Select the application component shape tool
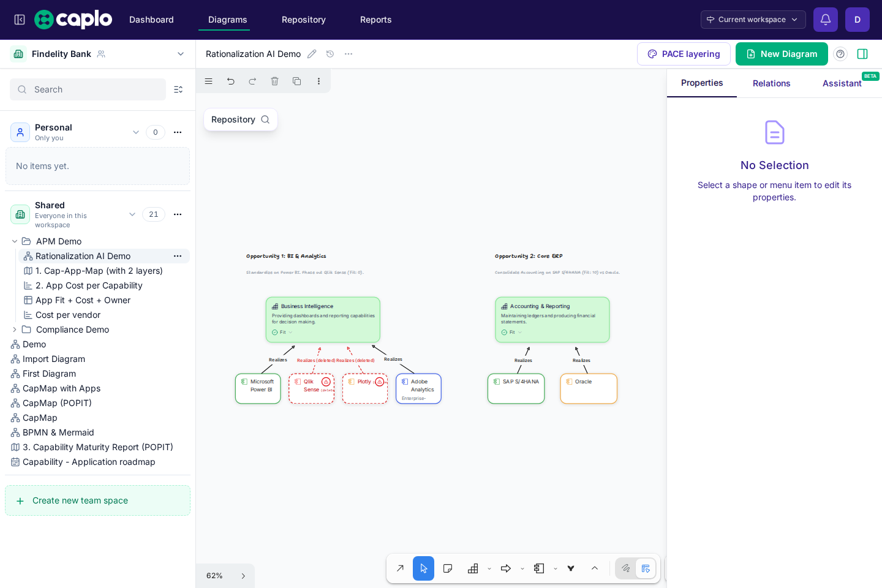This screenshot has width=882, height=588. 539,568
